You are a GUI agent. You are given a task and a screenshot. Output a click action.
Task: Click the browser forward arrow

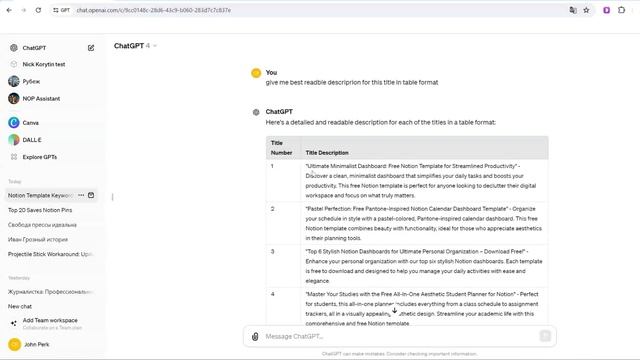[x=24, y=10]
